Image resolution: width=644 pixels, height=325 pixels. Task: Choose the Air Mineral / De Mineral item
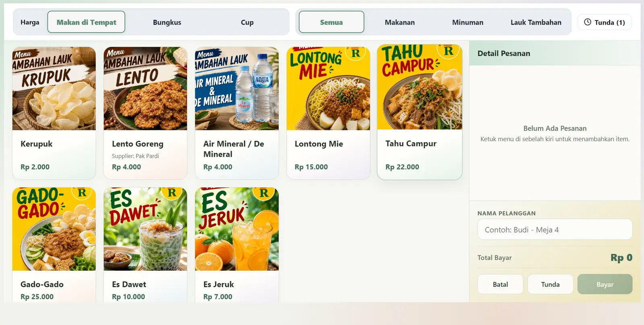(237, 113)
